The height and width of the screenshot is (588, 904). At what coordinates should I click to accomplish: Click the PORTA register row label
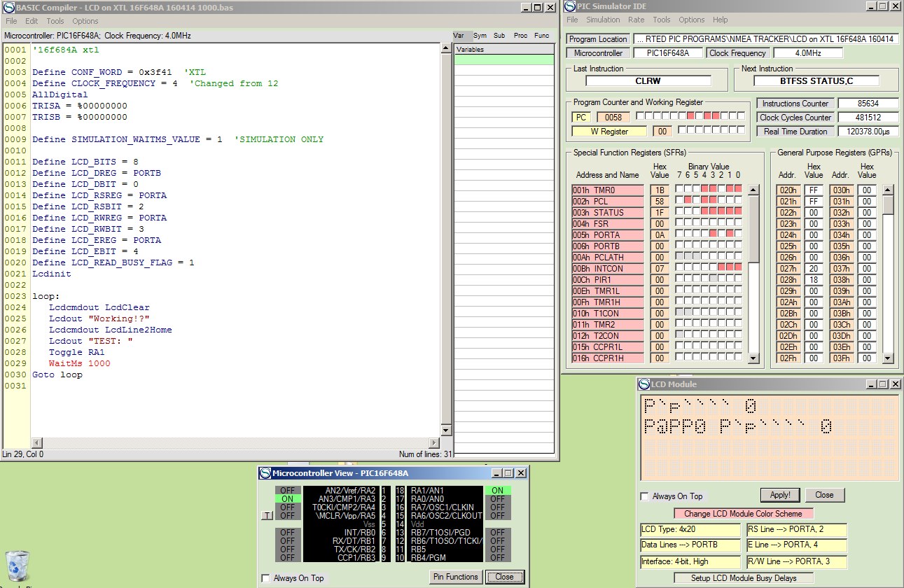click(x=607, y=235)
